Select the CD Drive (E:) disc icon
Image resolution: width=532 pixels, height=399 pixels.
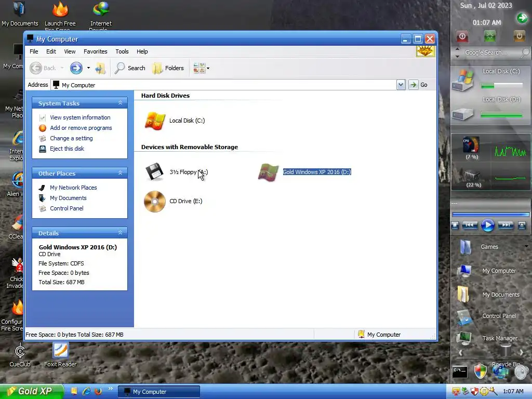(154, 202)
